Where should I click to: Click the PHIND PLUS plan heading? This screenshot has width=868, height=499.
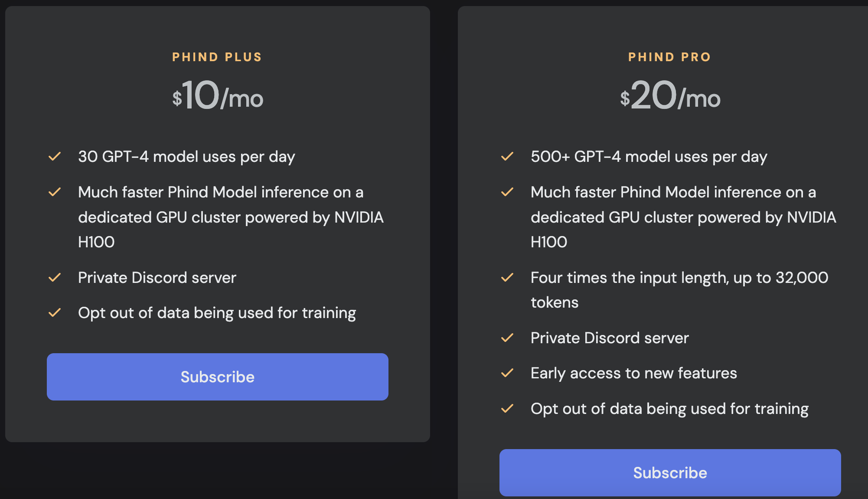pos(217,57)
